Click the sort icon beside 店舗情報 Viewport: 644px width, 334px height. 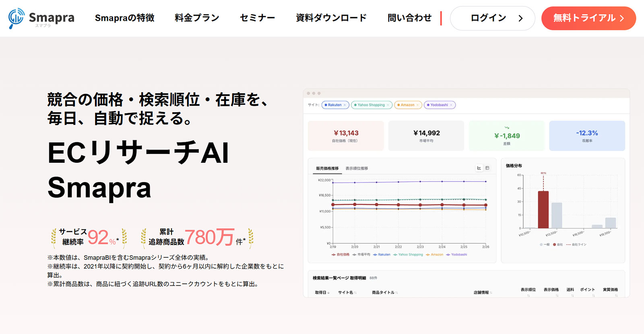(x=491, y=293)
